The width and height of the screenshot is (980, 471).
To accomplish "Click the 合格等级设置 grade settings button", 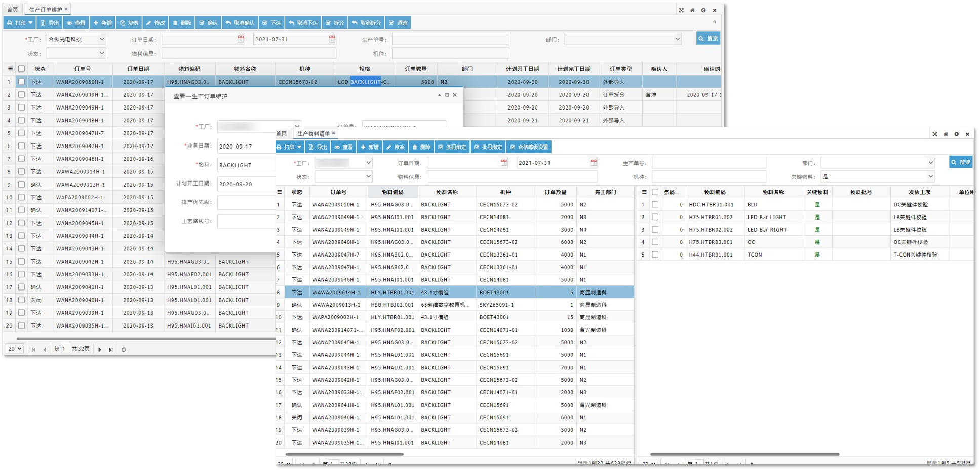I will (x=529, y=147).
